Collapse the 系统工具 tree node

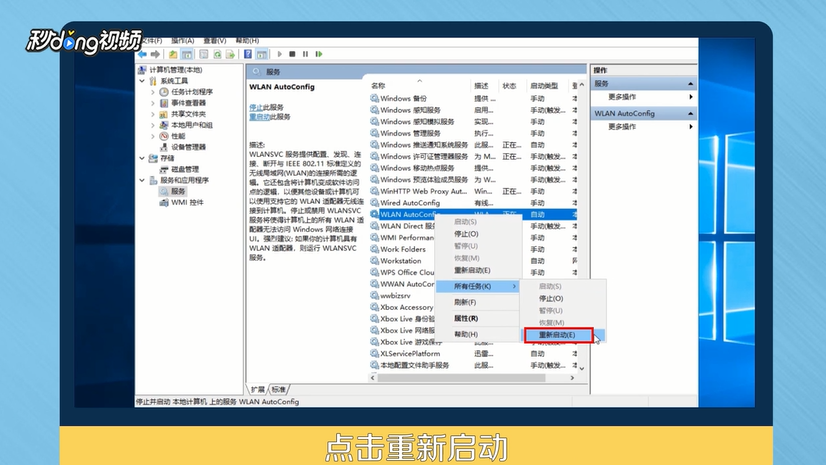click(142, 81)
